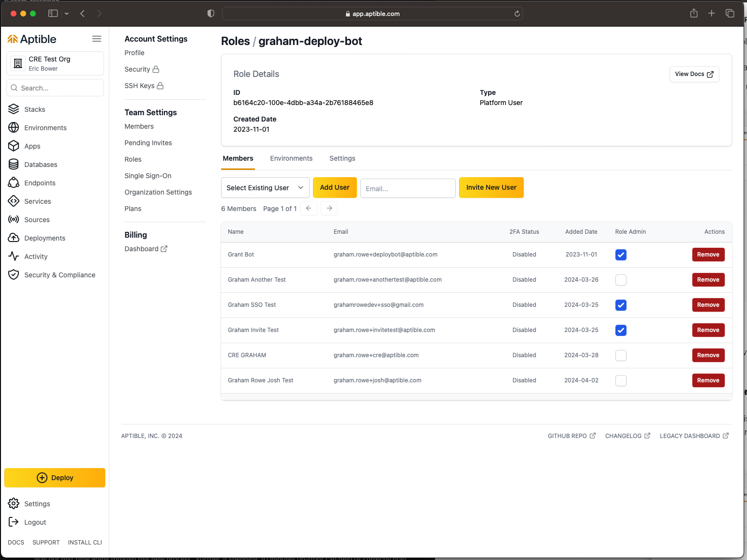Open Billing Dashboard external link

(x=146, y=249)
